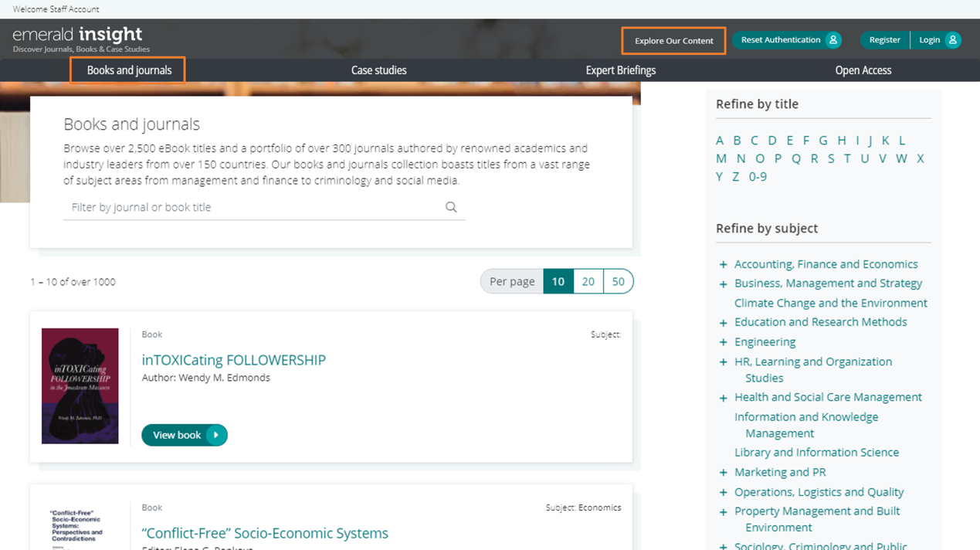
Task: Select Library and Information Science subject
Action: coord(817,452)
